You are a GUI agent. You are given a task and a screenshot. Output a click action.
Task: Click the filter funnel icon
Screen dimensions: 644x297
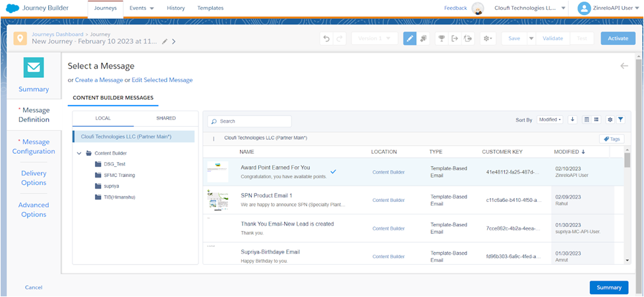click(x=620, y=119)
